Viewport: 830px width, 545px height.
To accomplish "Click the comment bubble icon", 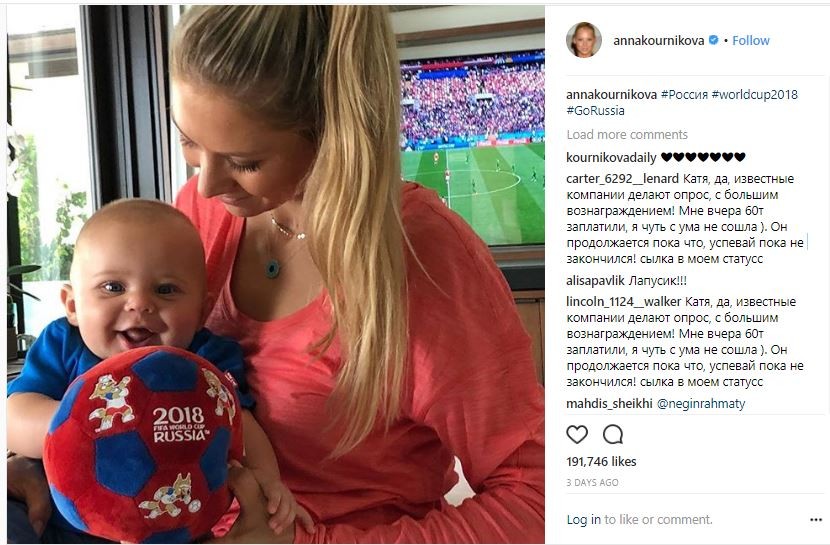I will coord(613,434).
